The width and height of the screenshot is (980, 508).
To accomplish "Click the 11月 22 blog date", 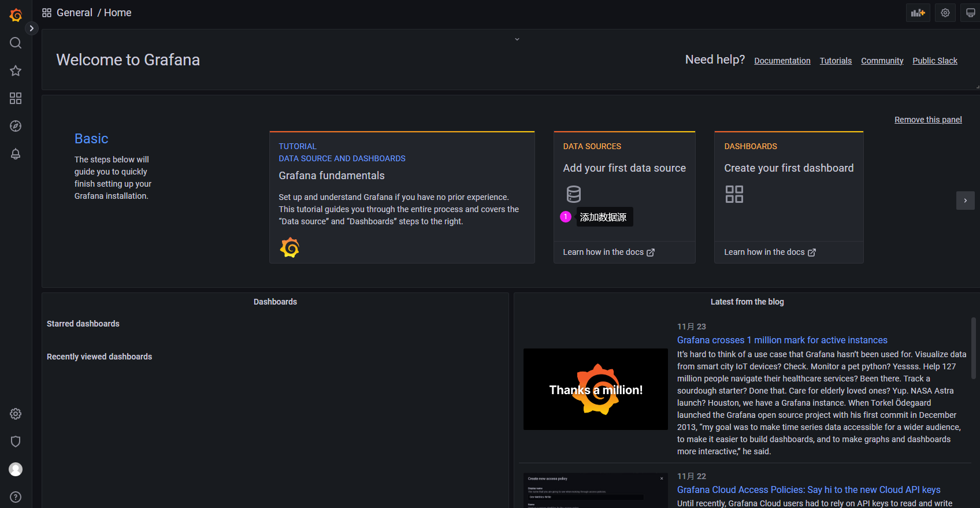I will 692,476.
